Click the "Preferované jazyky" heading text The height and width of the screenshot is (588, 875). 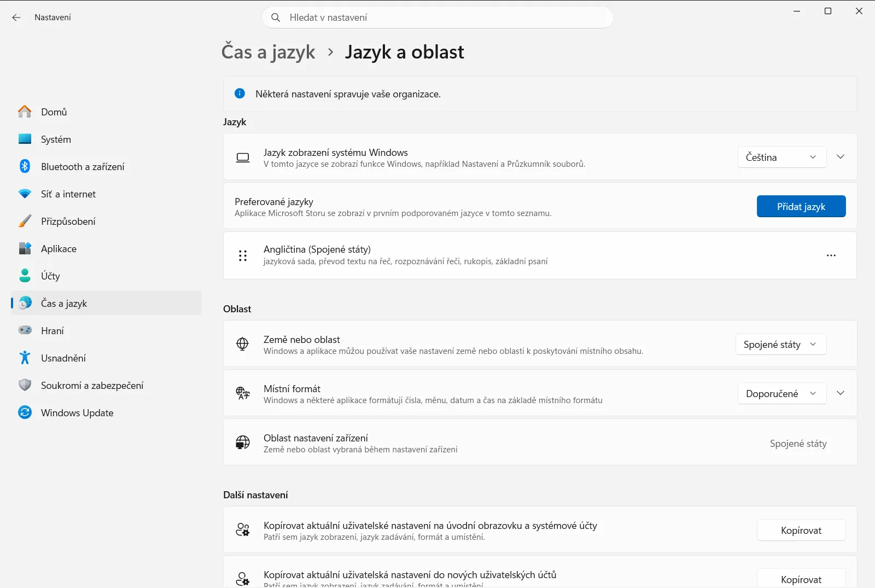274,201
